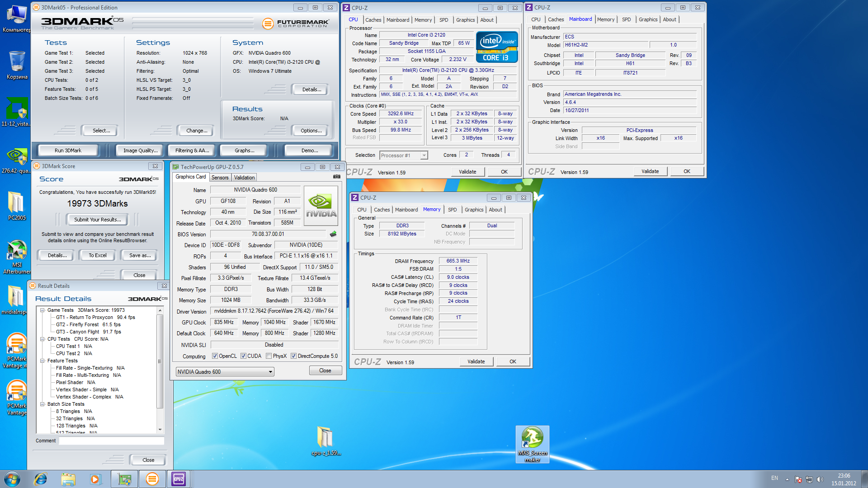The image size is (868, 488).
Task: Open SPD tab in CPU-Z Memory window
Action: click(x=452, y=210)
